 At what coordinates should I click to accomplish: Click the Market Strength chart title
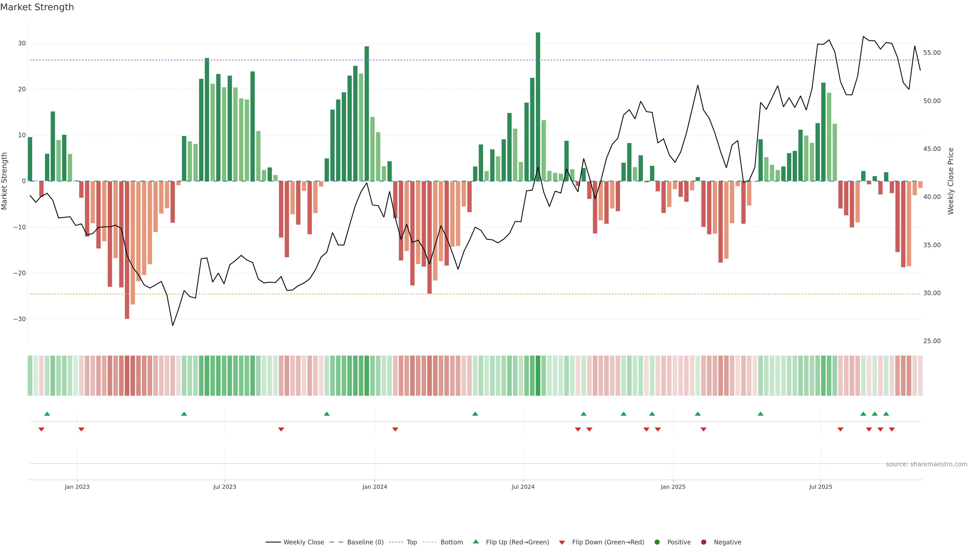point(37,7)
